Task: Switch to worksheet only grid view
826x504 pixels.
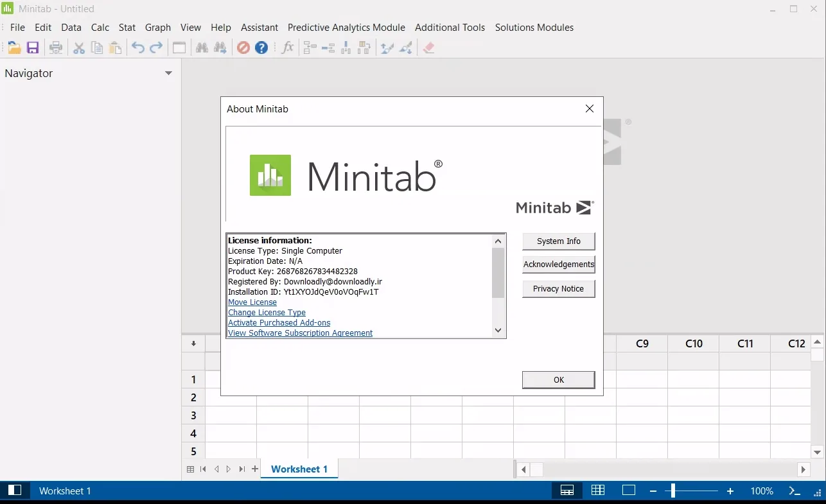Action: click(598, 491)
